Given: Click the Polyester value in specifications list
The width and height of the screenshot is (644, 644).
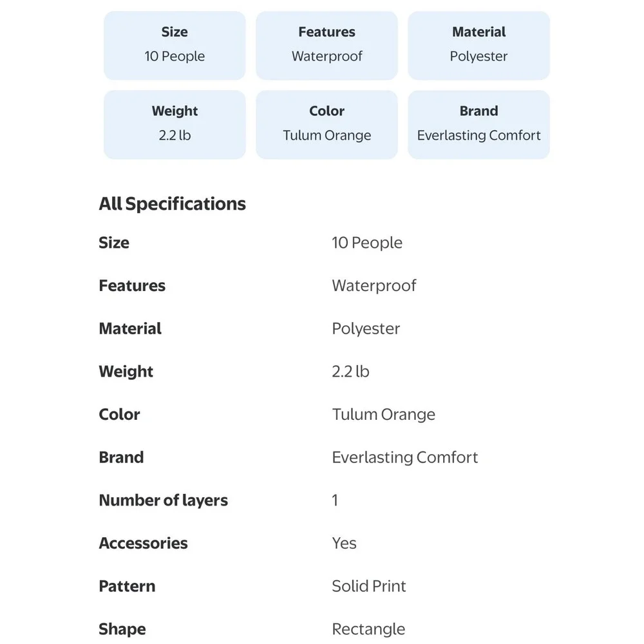Looking at the screenshot, I should click(366, 328).
